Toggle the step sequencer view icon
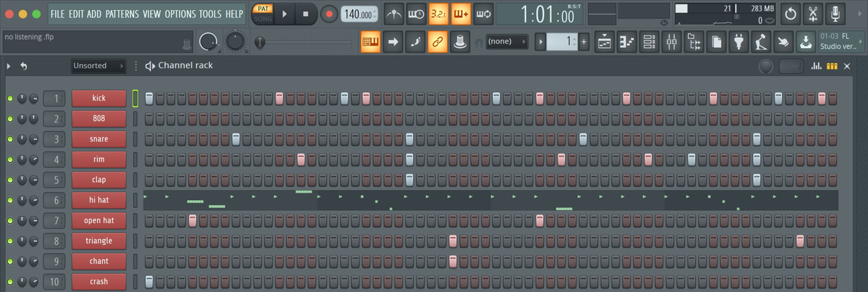 [x=832, y=66]
